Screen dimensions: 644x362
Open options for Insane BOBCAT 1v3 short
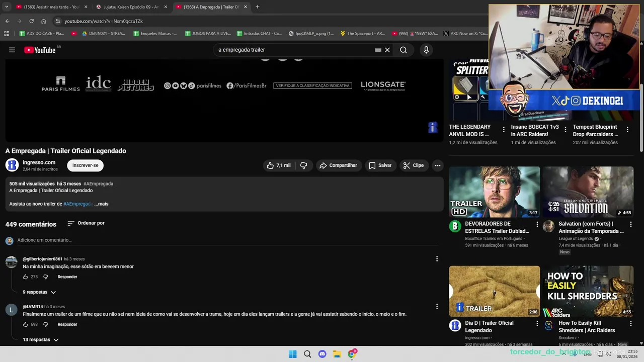[566, 130]
